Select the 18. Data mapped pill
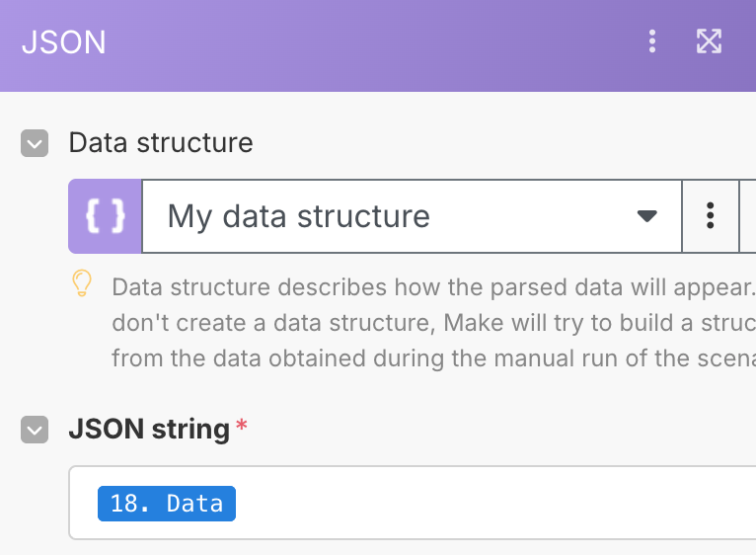Screen dimensions: 756x555 (167, 504)
